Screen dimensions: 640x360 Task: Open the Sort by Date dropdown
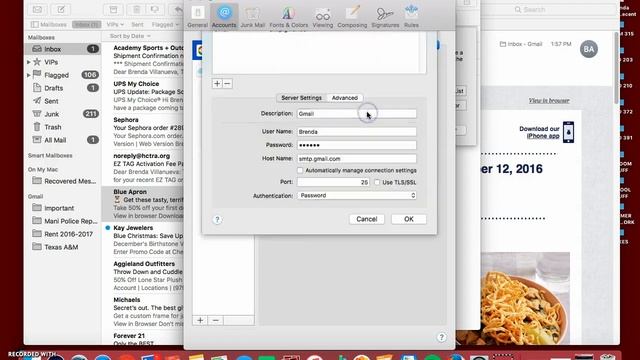click(130, 36)
